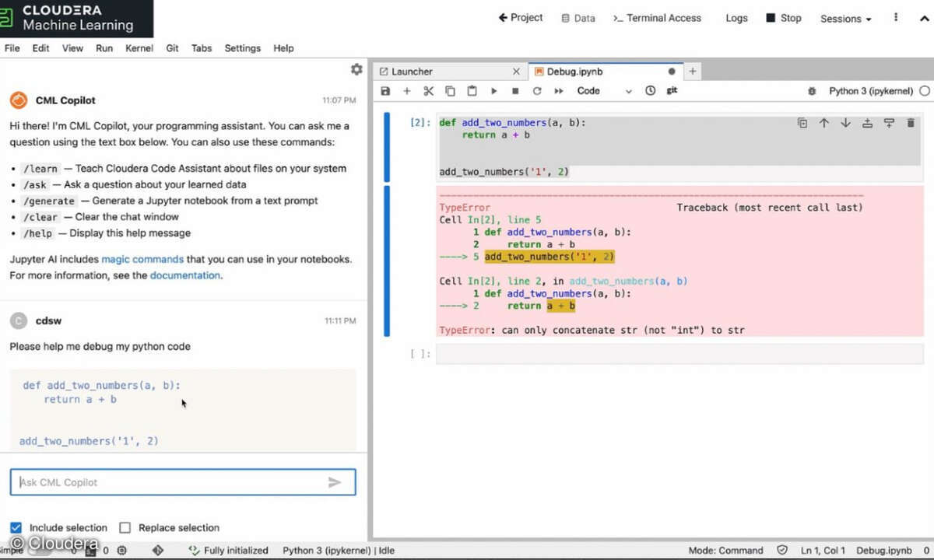Click Mode: Command in status bar

[x=725, y=551]
